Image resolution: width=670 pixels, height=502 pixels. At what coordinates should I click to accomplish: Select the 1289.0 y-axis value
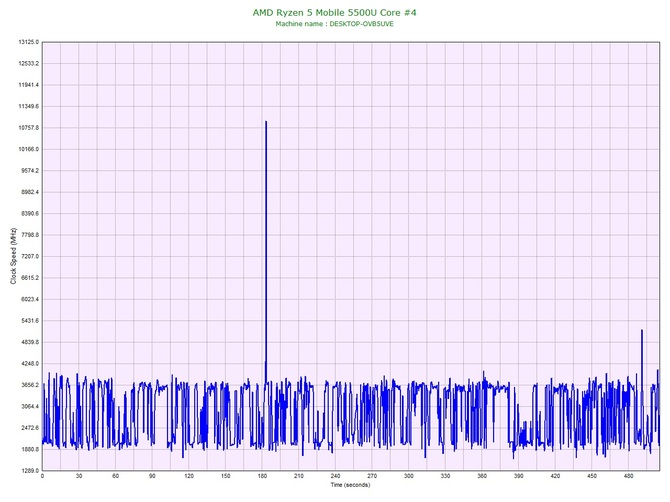tap(29, 471)
